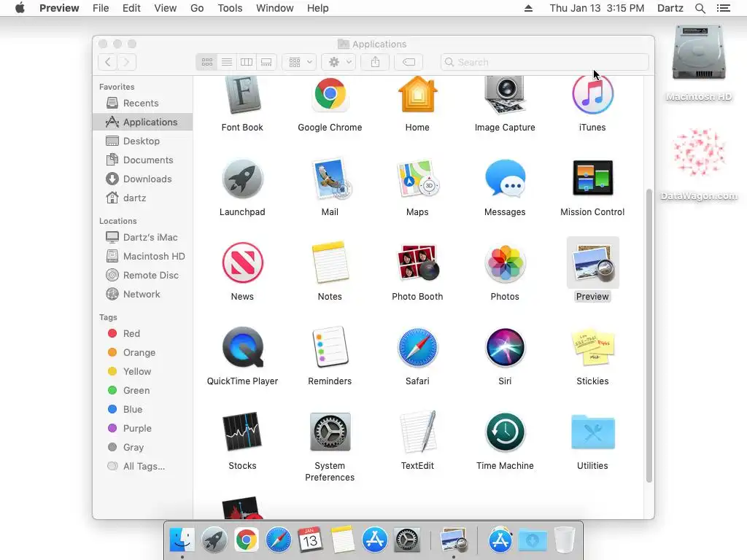The height and width of the screenshot is (560, 747).
Task: Go back with the back arrow
Action: pos(108,62)
